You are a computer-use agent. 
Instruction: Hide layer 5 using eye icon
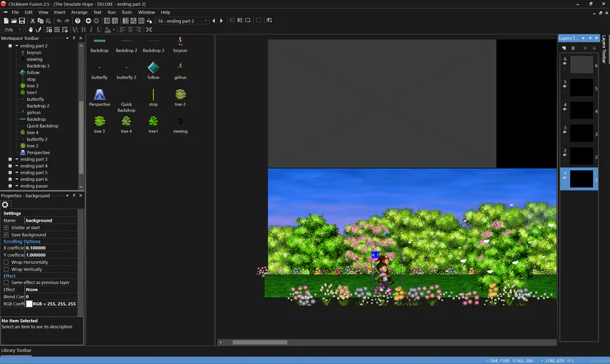(565, 86)
